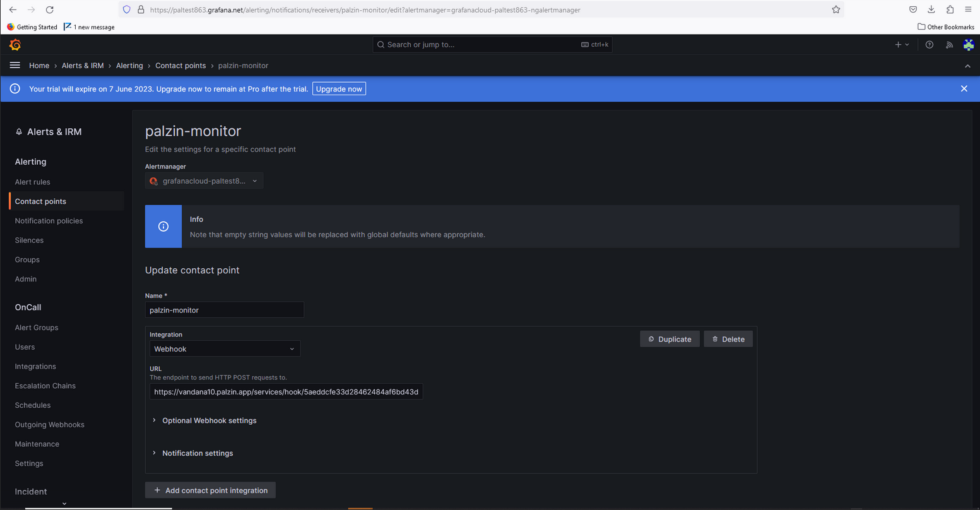
Task: Open Integrations in the OnCall sidebar
Action: tap(35, 367)
